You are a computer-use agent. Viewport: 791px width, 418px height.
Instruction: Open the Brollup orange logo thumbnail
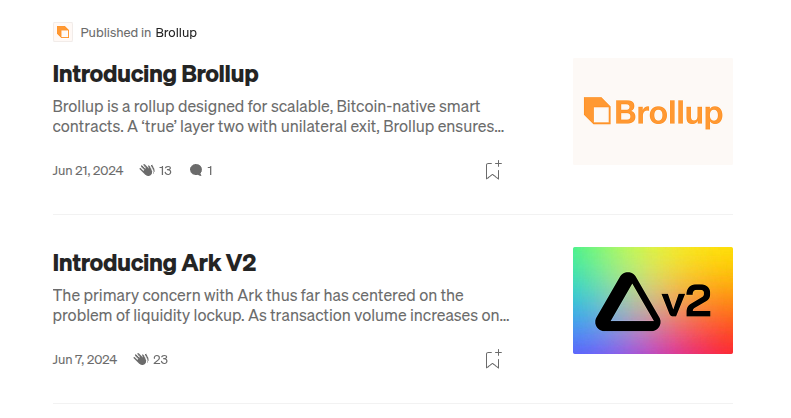652,111
